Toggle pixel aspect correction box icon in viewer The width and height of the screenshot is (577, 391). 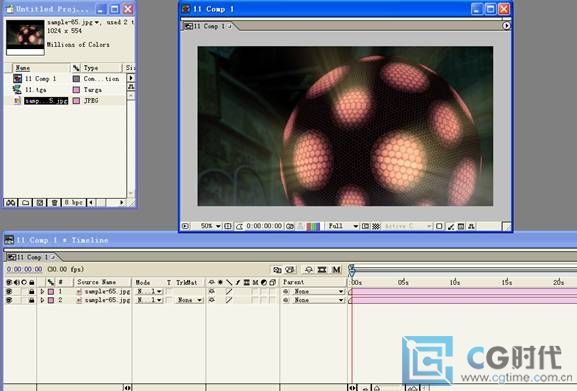click(x=439, y=226)
